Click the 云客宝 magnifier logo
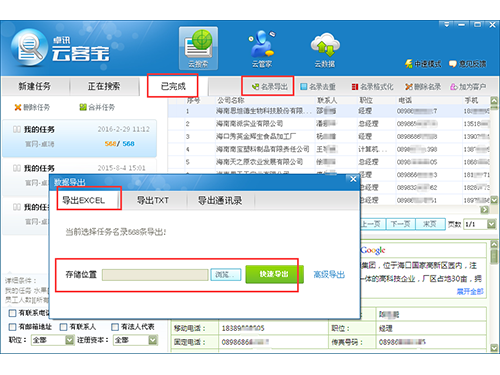 pyautogui.click(x=29, y=48)
